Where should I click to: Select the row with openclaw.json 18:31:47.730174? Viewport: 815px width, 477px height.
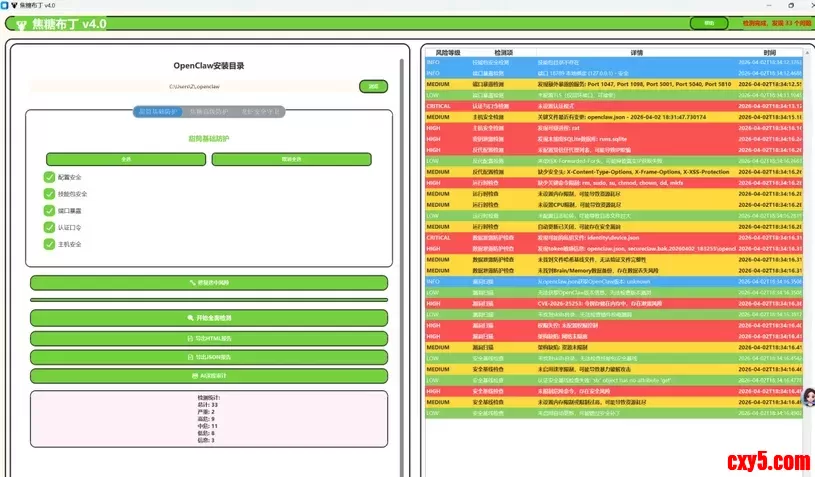tap(614, 117)
